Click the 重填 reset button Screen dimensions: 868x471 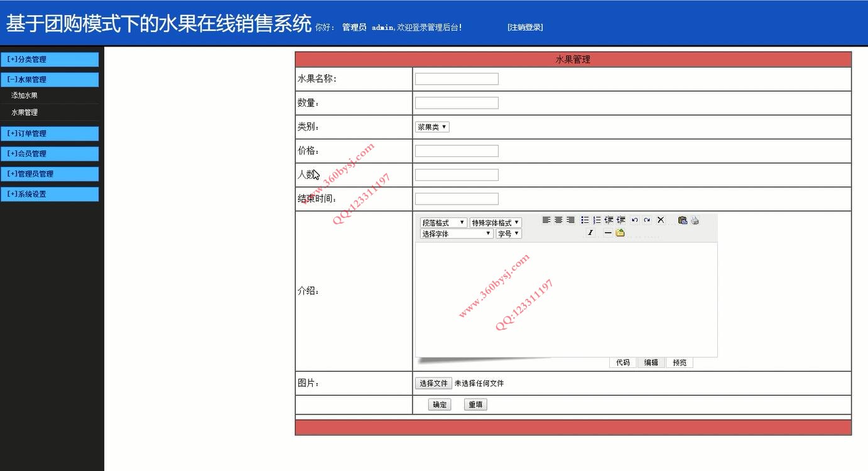pyautogui.click(x=475, y=404)
